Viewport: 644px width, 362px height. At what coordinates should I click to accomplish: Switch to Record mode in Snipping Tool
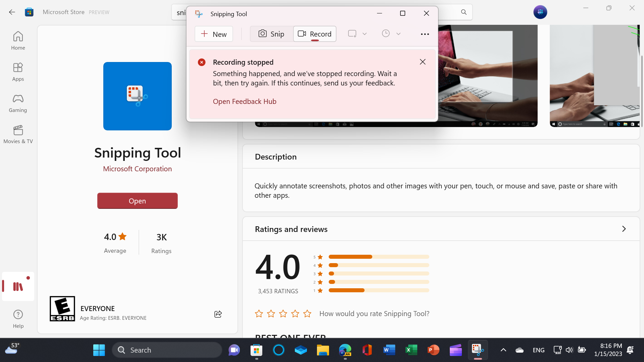click(314, 34)
